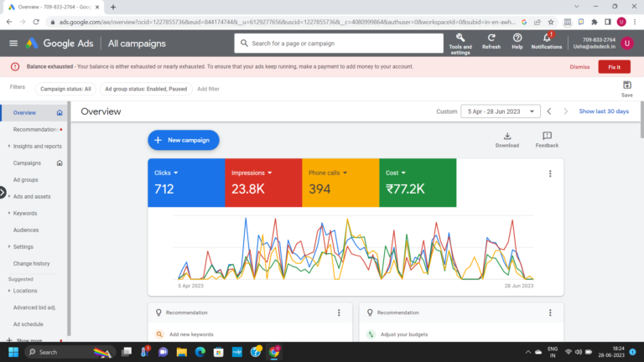Open the Feedback form

547,140
